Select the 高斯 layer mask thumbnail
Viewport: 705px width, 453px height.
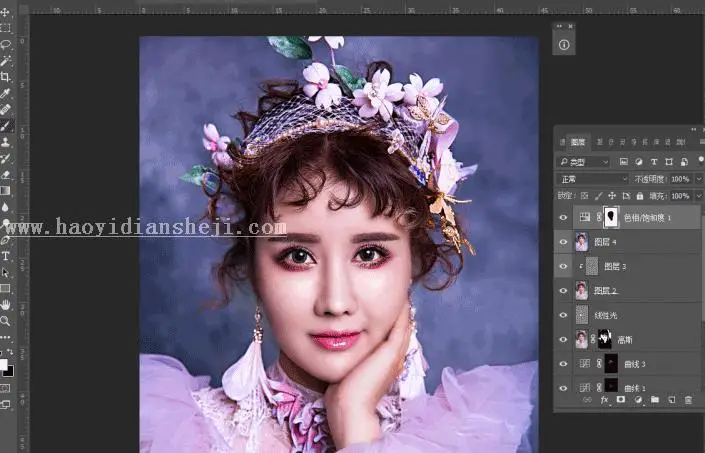[605, 339]
